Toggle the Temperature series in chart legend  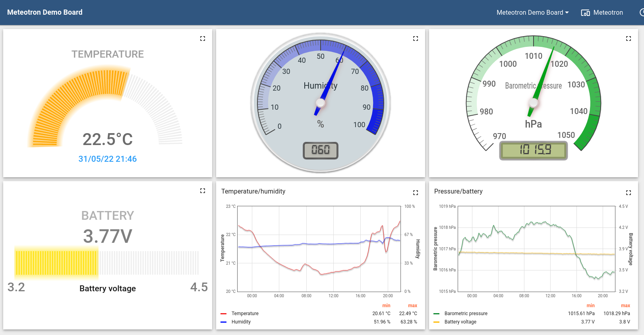(x=245, y=314)
